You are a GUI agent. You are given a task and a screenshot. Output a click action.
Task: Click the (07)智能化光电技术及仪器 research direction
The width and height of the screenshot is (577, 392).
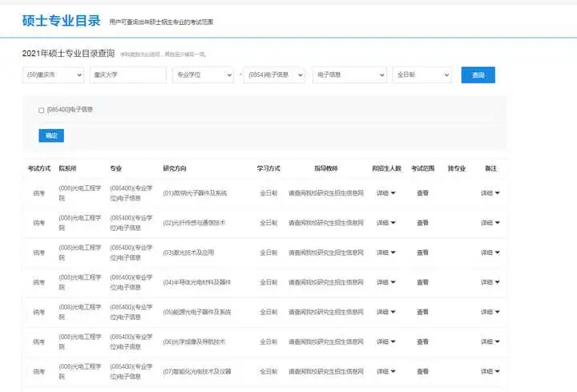(x=197, y=371)
